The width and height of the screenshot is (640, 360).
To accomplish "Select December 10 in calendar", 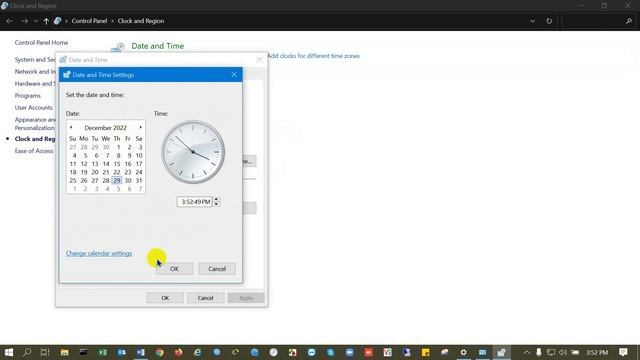I will point(139,156).
